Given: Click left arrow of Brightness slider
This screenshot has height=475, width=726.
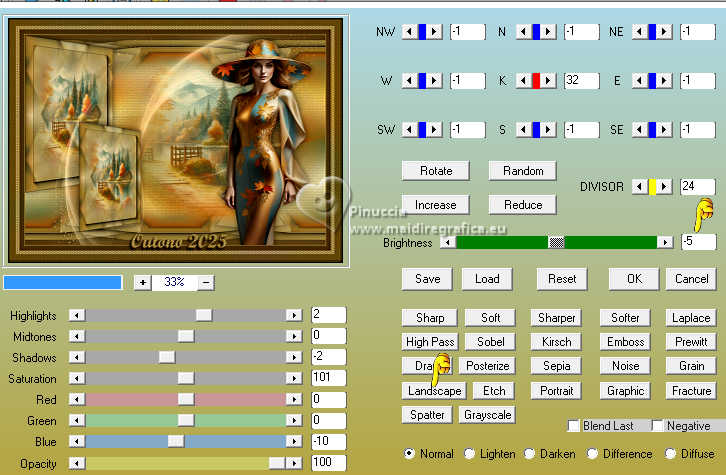Looking at the screenshot, I should (448, 242).
